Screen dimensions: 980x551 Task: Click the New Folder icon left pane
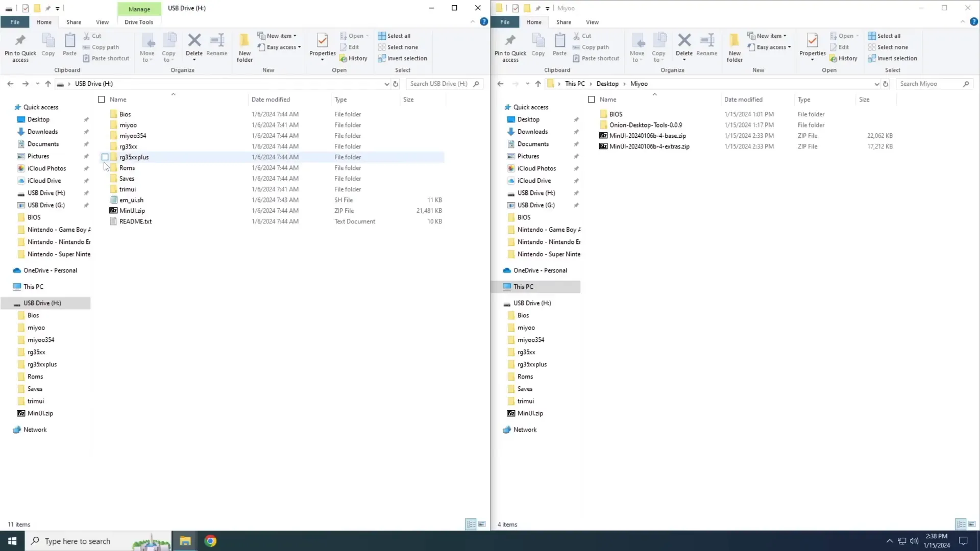click(x=244, y=46)
